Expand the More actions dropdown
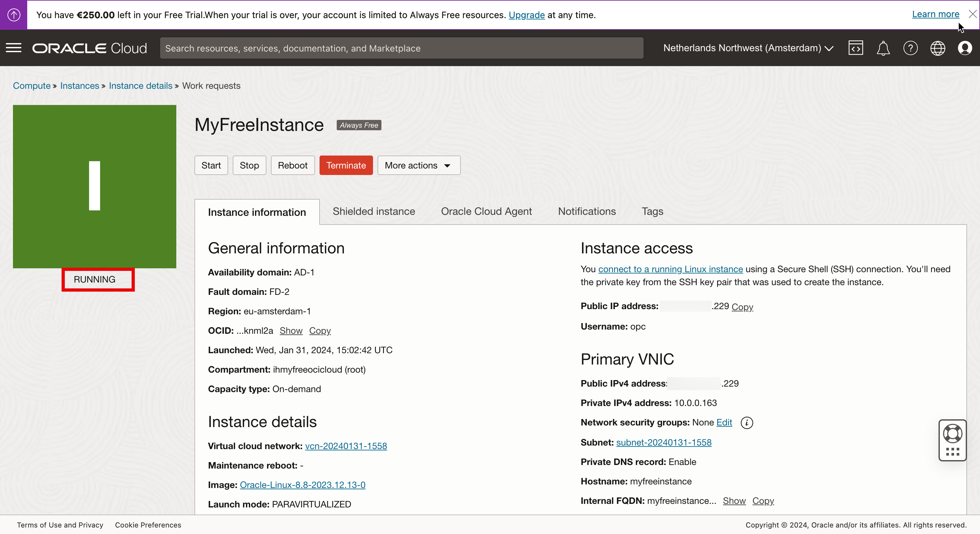 tap(418, 166)
